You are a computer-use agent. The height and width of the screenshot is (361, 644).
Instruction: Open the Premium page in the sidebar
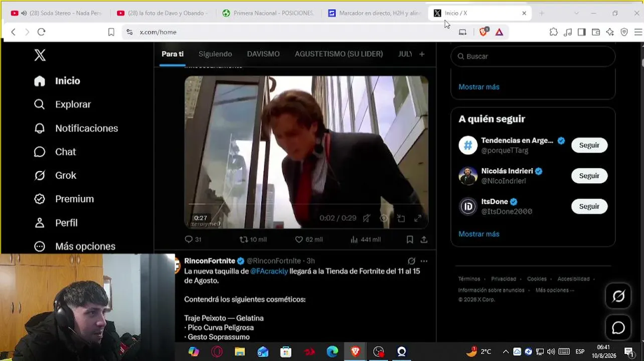point(64,199)
